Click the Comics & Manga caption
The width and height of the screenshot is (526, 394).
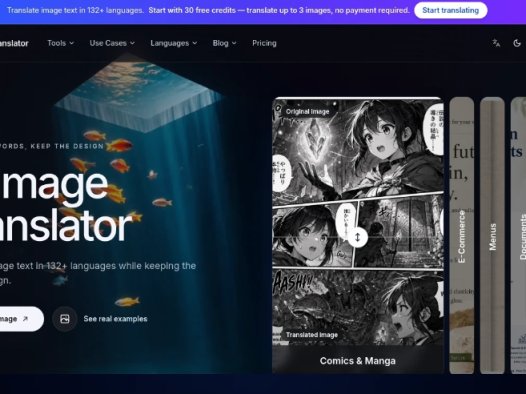click(x=358, y=361)
